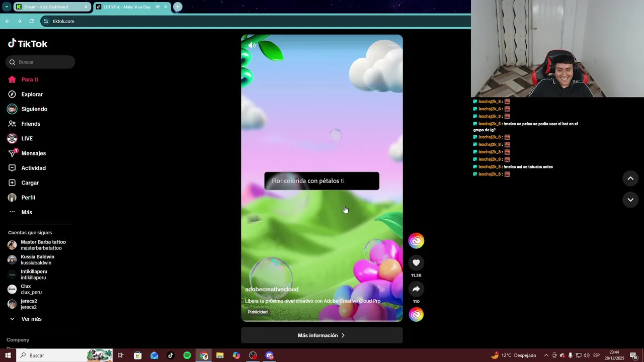This screenshot has height=362, width=644.
Task: Open the LIVE section
Action: 20,138
